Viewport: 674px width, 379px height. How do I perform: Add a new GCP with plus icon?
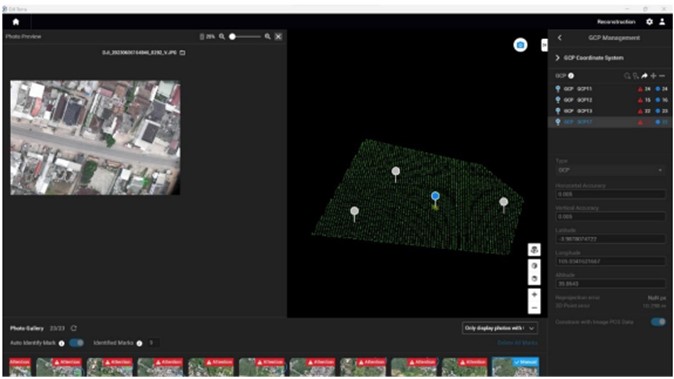(x=653, y=76)
